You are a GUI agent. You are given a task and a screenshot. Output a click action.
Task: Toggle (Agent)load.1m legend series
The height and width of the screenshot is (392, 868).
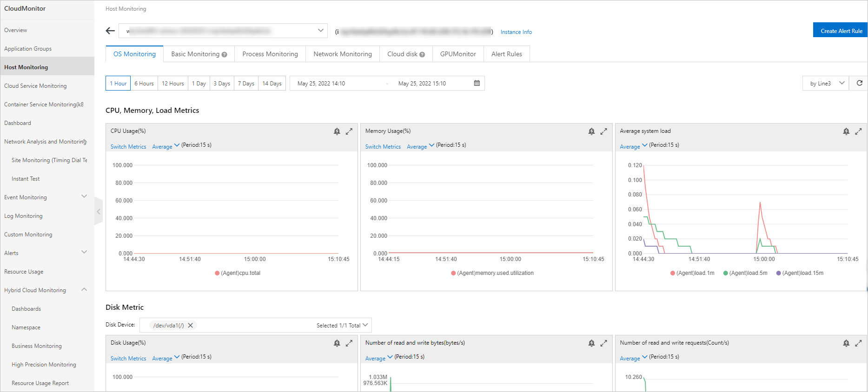(x=692, y=273)
